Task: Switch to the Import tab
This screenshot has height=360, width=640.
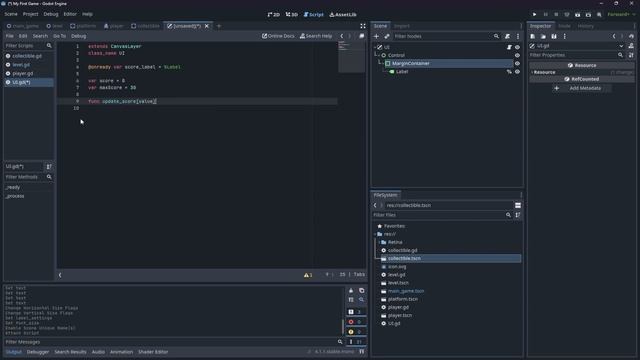Action: click(x=402, y=26)
